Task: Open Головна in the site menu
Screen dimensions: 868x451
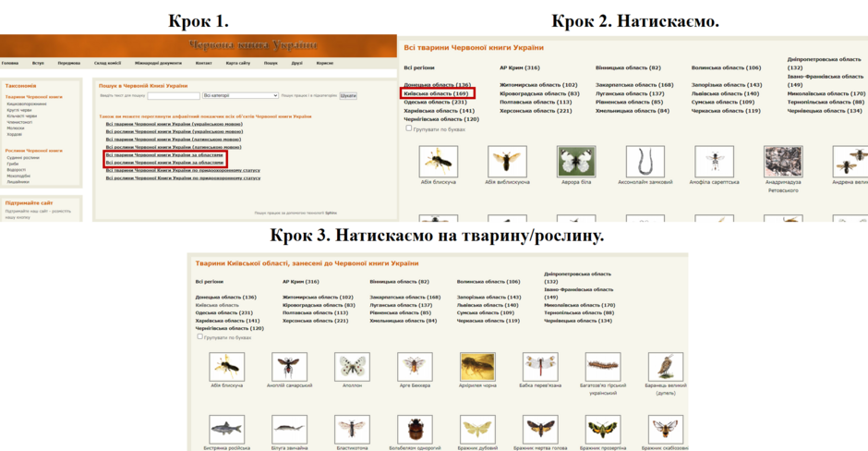Action: (x=10, y=63)
